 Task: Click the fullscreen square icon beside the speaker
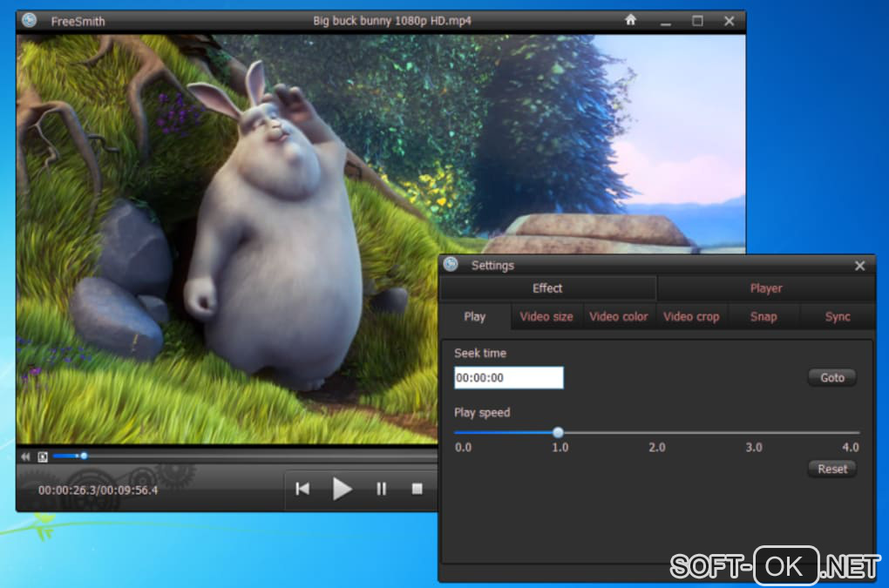tap(43, 456)
